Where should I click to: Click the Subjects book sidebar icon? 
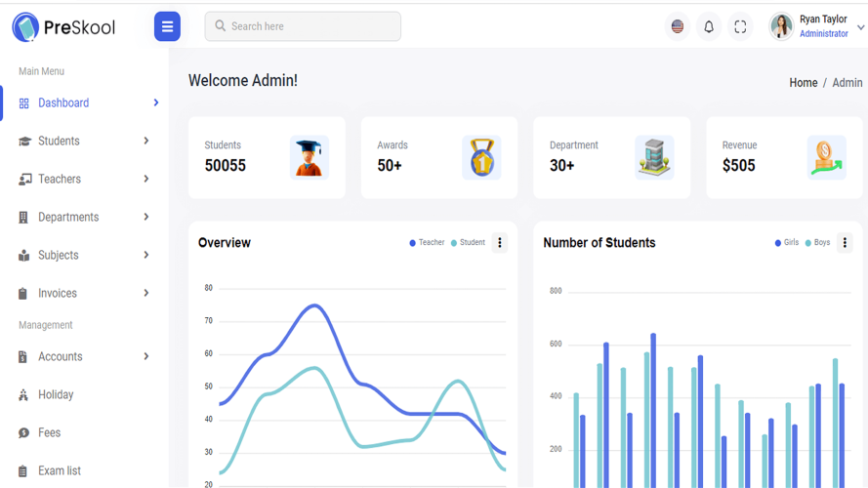click(x=23, y=255)
